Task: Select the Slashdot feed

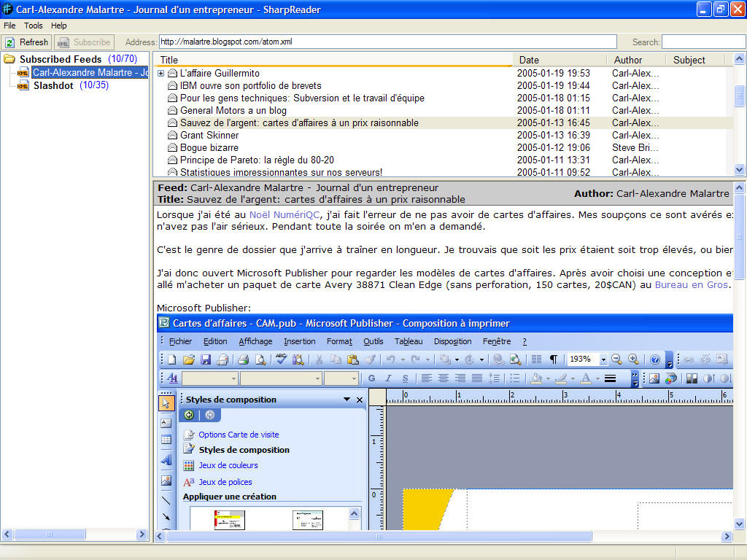Action: point(53,86)
